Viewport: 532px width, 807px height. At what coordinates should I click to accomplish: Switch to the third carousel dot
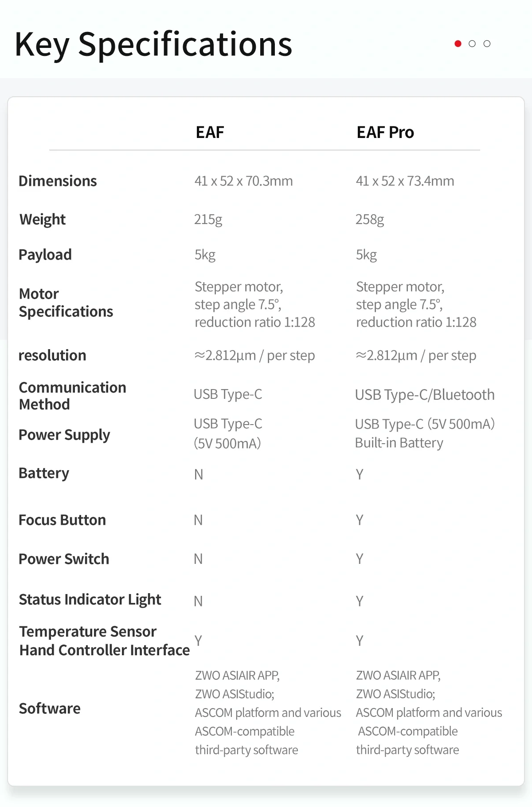(487, 43)
